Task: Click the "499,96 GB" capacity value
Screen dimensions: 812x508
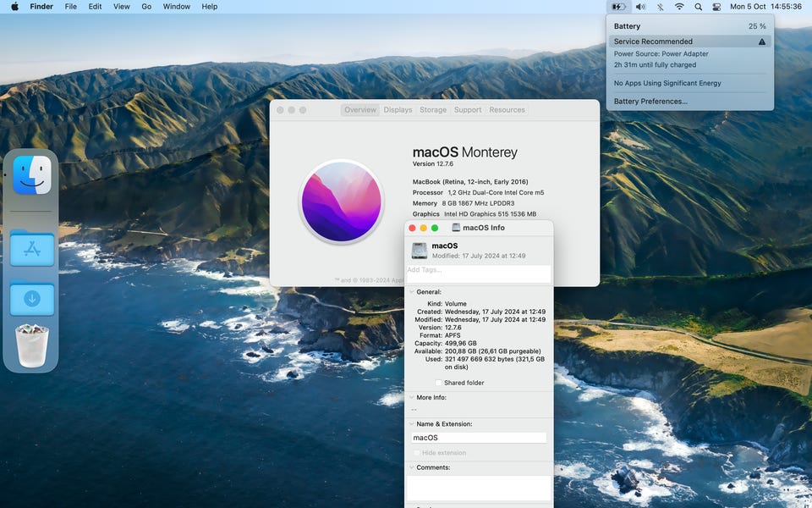Action: coord(461,343)
